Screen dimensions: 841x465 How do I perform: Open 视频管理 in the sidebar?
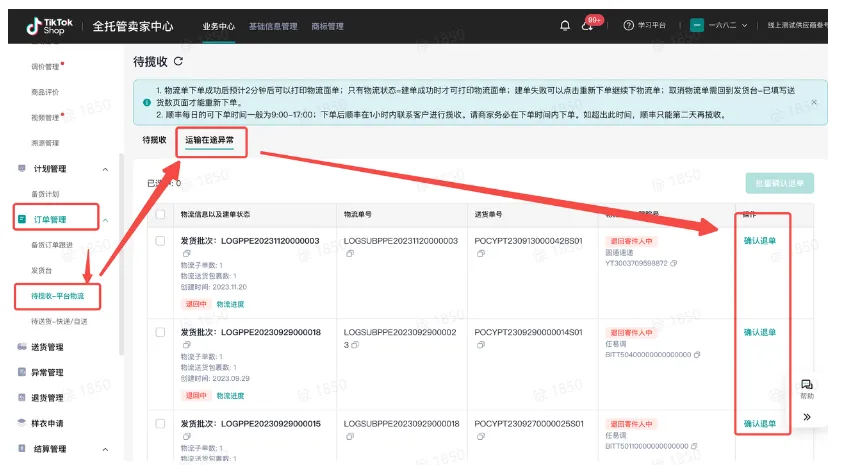(x=45, y=117)
